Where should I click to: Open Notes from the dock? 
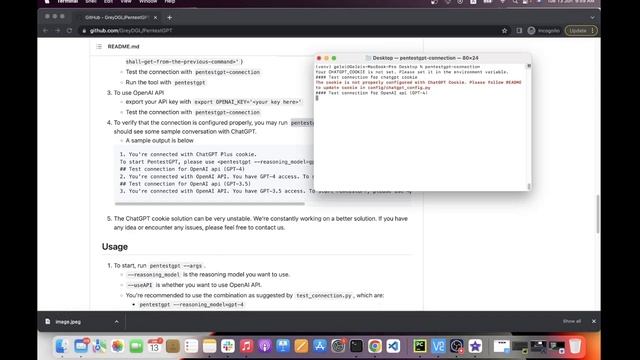(209, 346)
